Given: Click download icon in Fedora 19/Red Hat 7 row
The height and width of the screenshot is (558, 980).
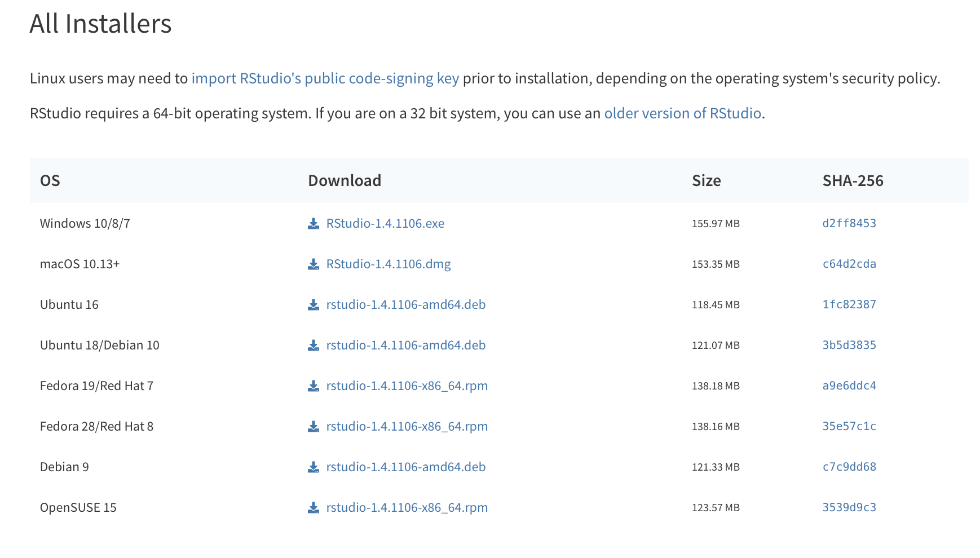Looking at the screenshot, I should pos(314,386).
